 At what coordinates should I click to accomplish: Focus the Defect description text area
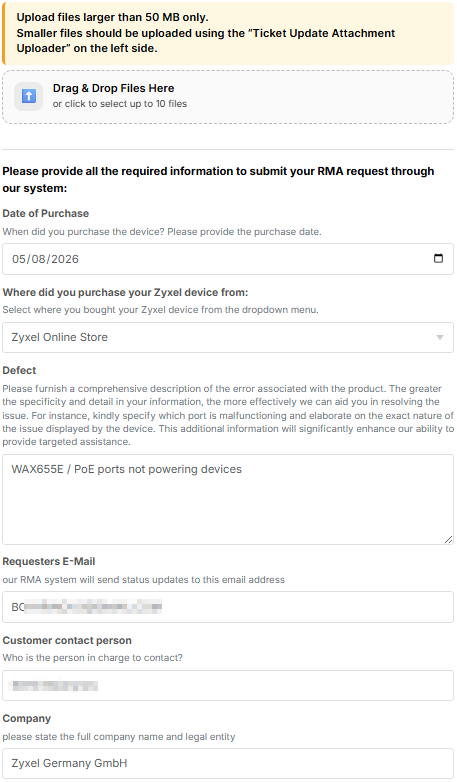pos(228,499)
